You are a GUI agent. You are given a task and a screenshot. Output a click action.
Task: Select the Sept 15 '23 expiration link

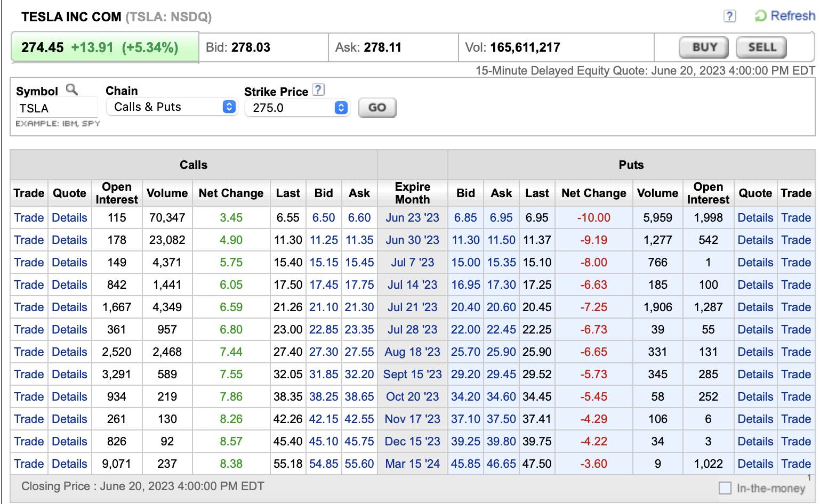pyautogui.click(x=412, y=375)
